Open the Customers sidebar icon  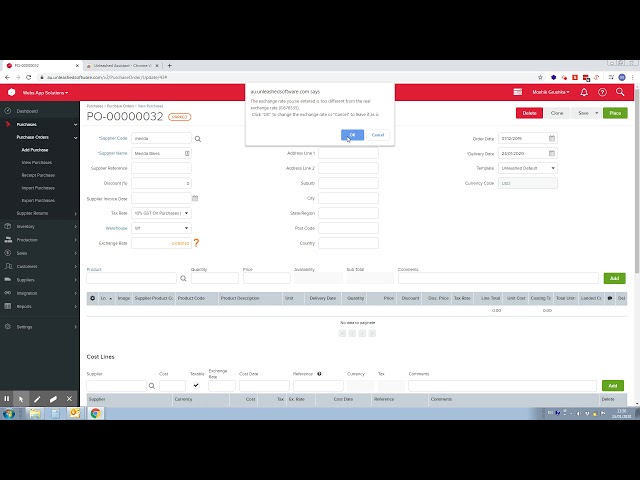[8, 266]
